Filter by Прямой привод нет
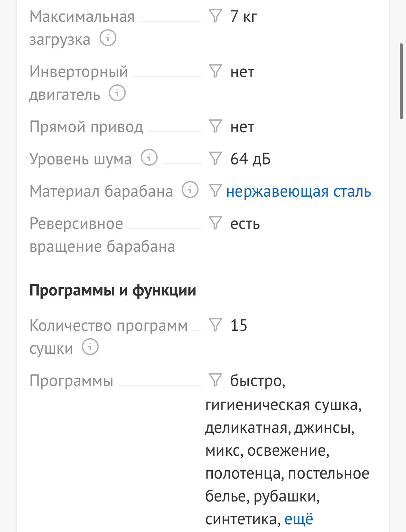The height and width of the screenshot is (532, 406). [215, 126]
